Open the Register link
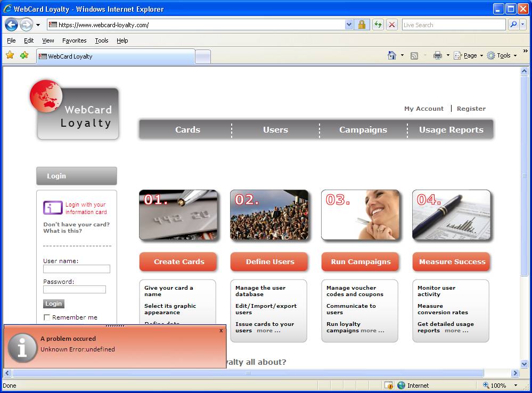Image resolution: width=532 pixels, height=393 pixels. point(471,109)
